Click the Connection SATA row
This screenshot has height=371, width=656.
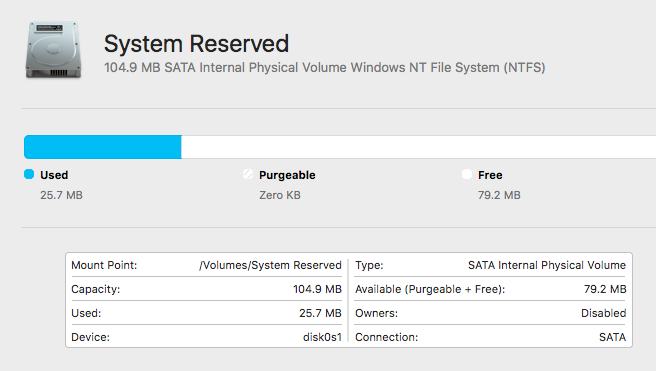[490, 337]
